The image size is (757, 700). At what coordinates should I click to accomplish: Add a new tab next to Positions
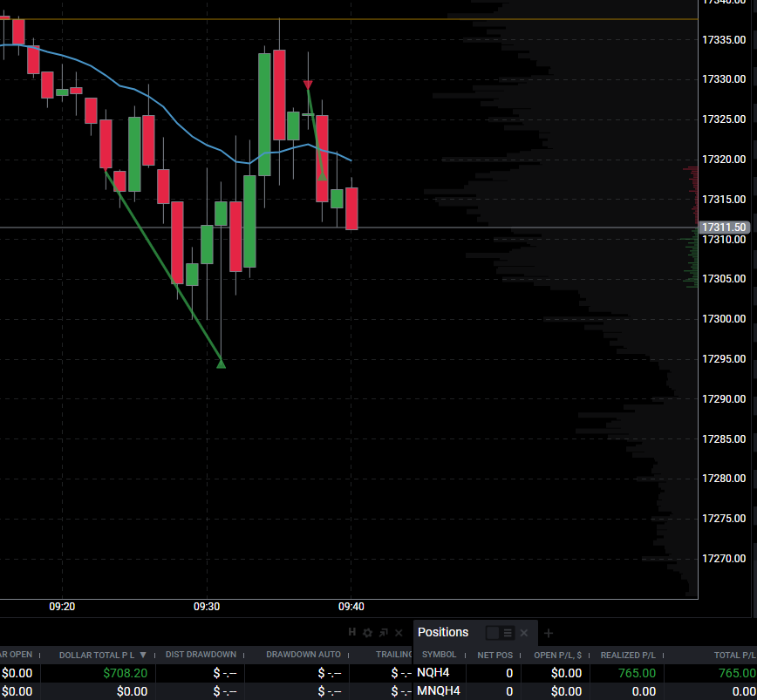(548, 633)
